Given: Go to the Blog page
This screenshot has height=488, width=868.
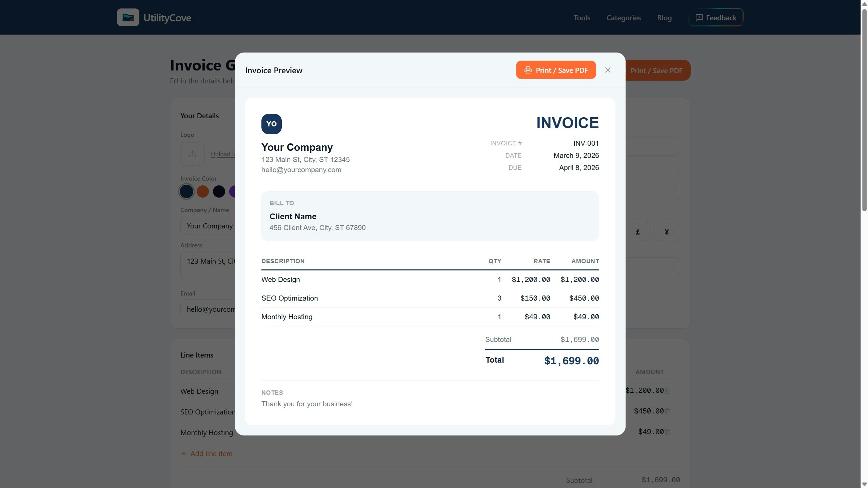Looking at the screenshot, I should coord(664,18).
